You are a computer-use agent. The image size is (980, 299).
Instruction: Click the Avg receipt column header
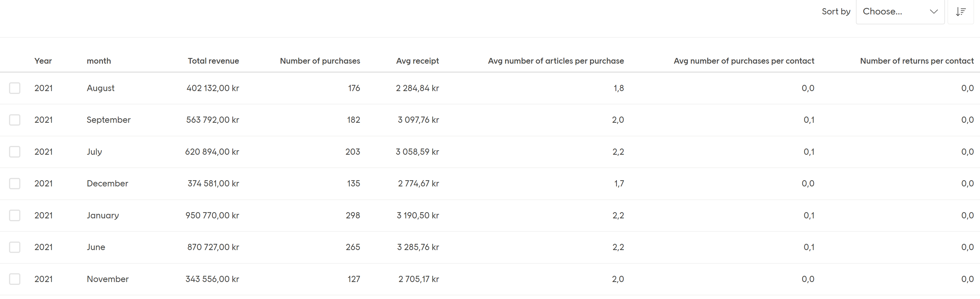[417, 61]
